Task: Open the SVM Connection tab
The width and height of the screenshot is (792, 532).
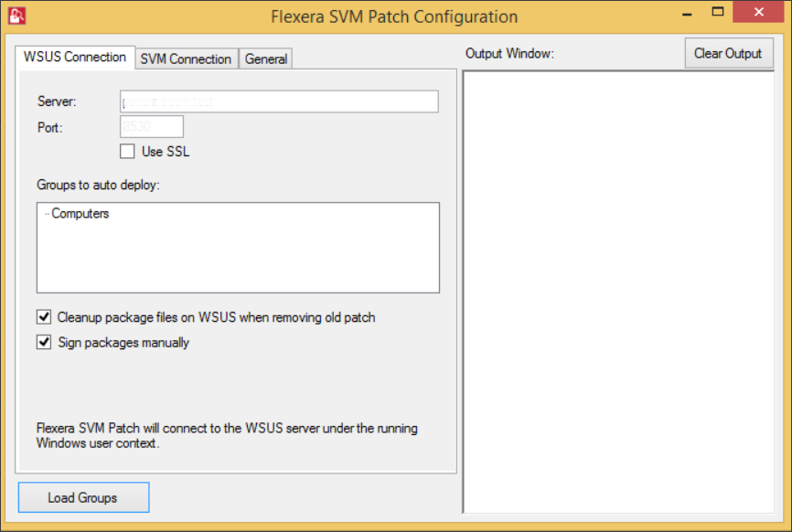Action: click(x=186, y=59)
